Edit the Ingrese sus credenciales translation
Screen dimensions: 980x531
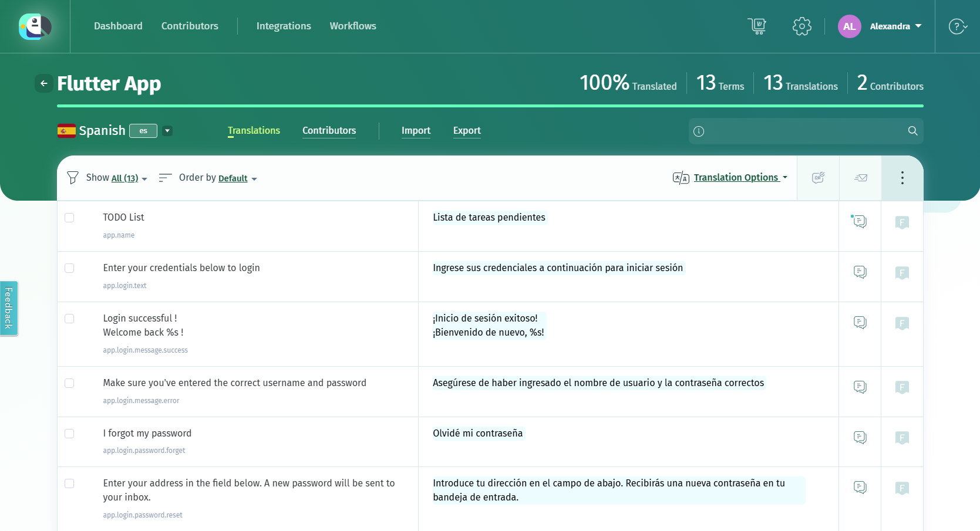[x=558, y=268]
